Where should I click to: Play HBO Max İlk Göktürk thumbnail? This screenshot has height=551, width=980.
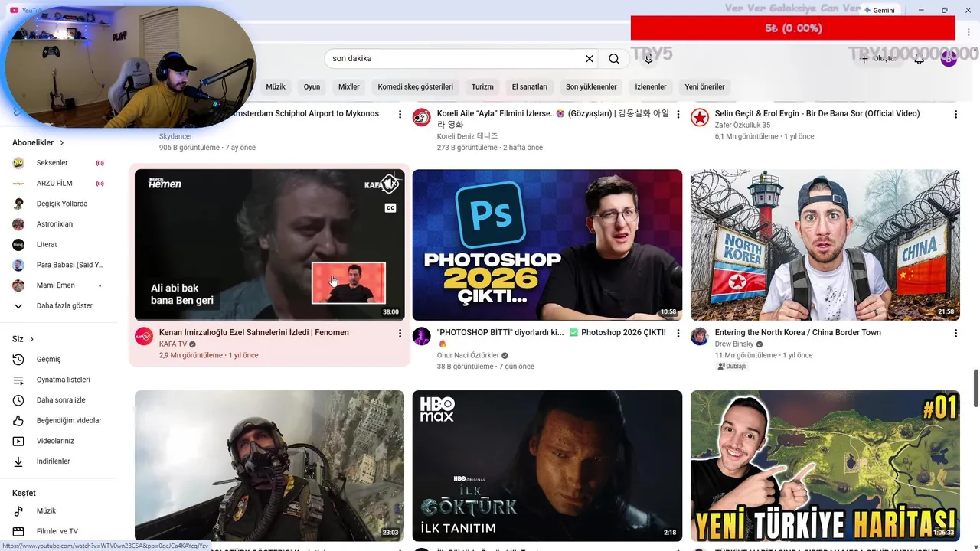coord(547,465)
